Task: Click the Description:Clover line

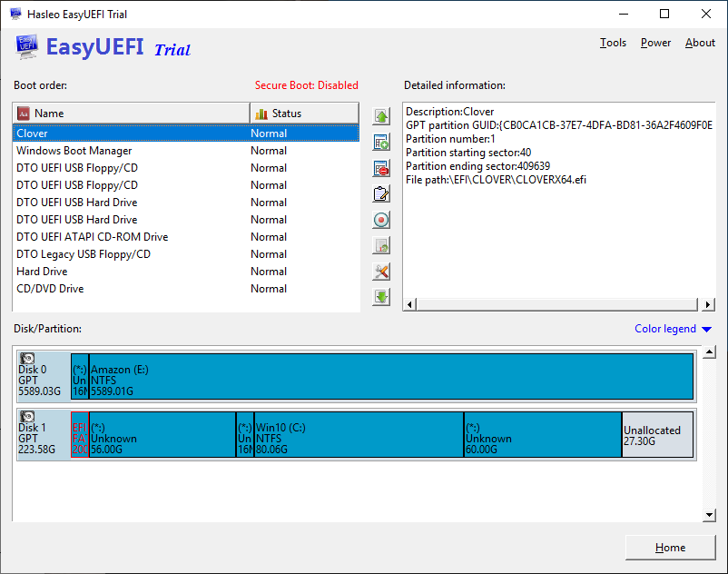Action: pyautogui.click(x=450, y=112)
